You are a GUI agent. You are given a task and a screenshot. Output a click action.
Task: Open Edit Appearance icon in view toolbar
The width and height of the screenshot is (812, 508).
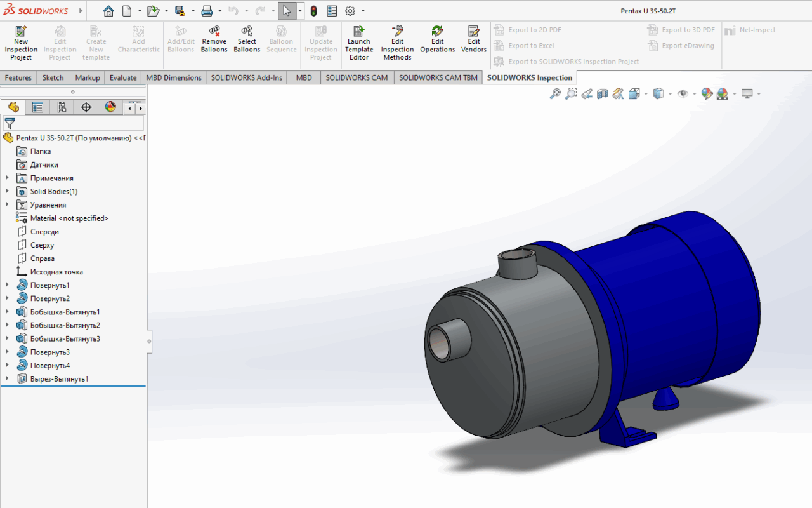pyautogui.click(x=705, y=94)
